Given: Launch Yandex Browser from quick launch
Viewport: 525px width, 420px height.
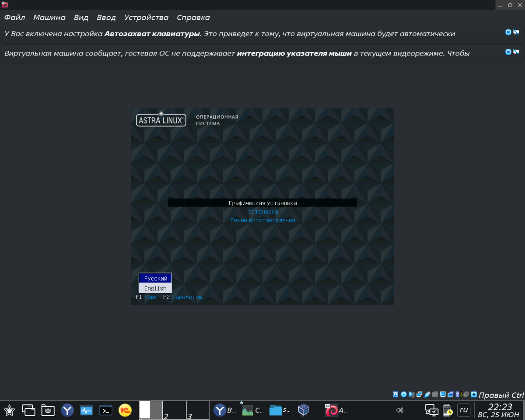Looking at the screenshot, I should pos(67,410).
